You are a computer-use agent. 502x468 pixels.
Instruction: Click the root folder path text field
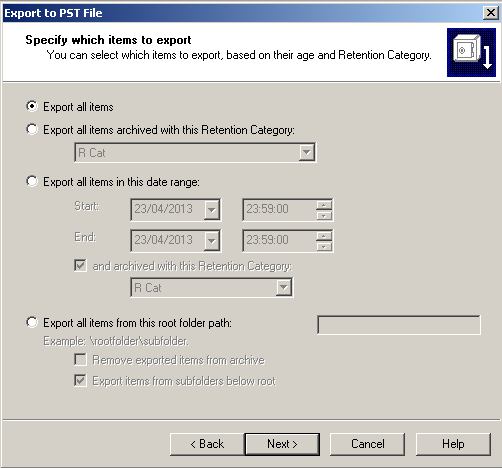tap(399, 324)
